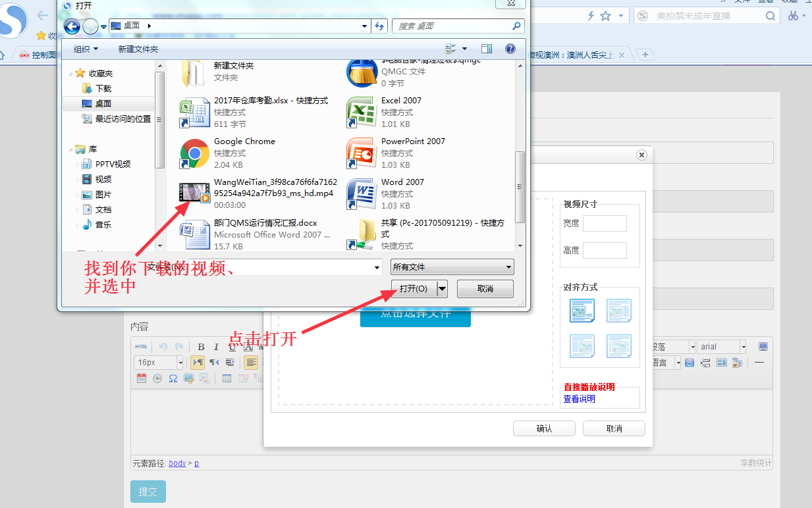Select 音乐 library in navigation pane
This screenshot has width=812, height=508.
[x=97, y=225]
